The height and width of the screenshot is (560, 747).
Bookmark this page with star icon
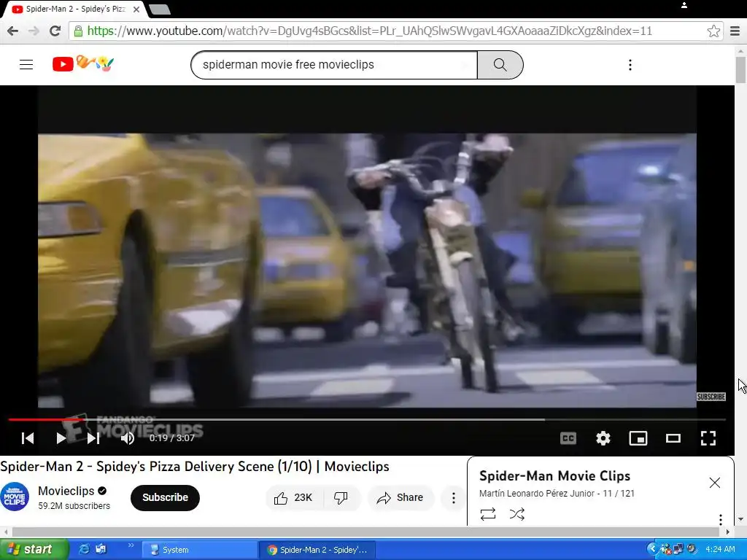[x=713, y=31]
